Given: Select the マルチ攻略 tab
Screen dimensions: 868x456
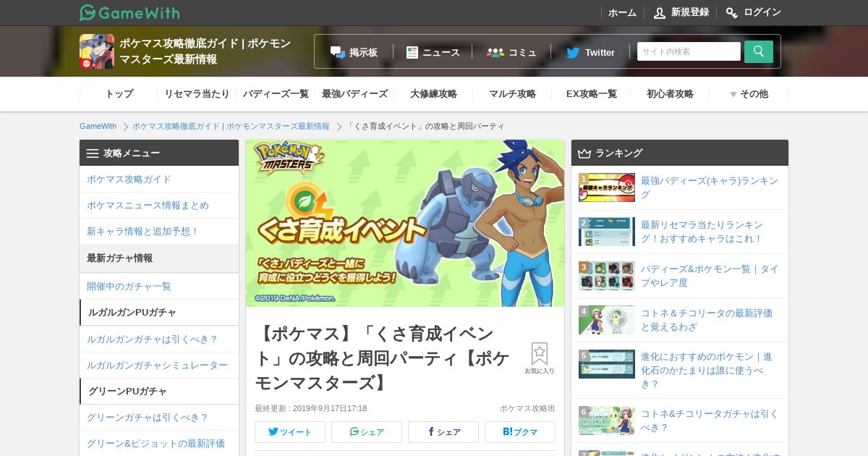Looking at the screenshot, I should (x=512, y=94).
